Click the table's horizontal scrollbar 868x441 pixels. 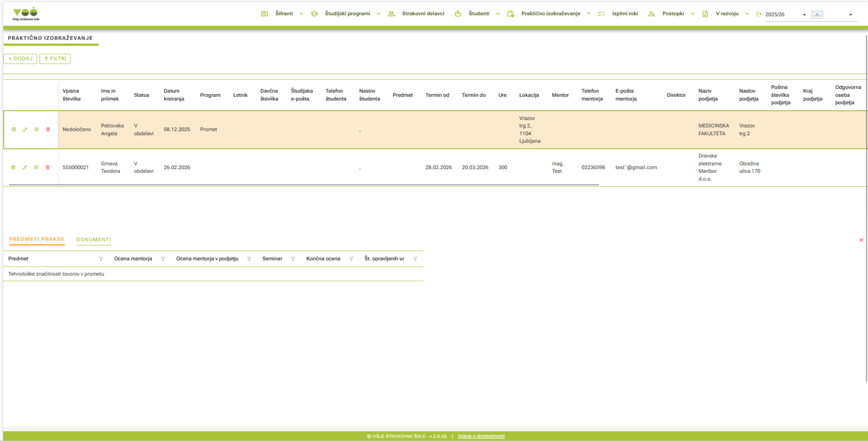coord(304,185)
